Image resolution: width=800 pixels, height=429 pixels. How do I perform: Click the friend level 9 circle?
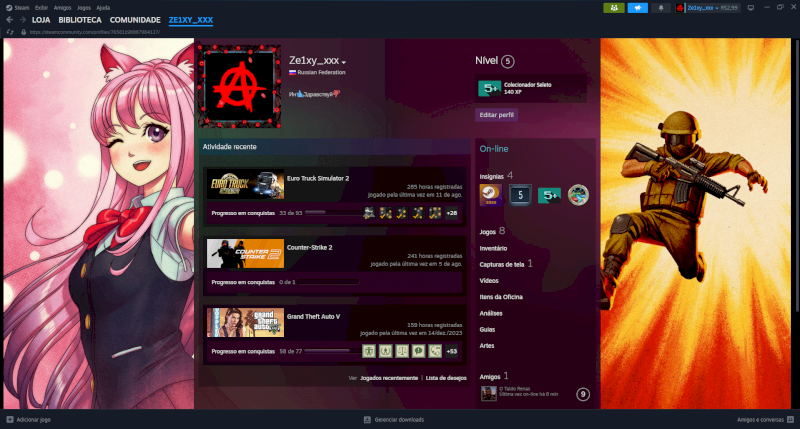click(583, 394)
